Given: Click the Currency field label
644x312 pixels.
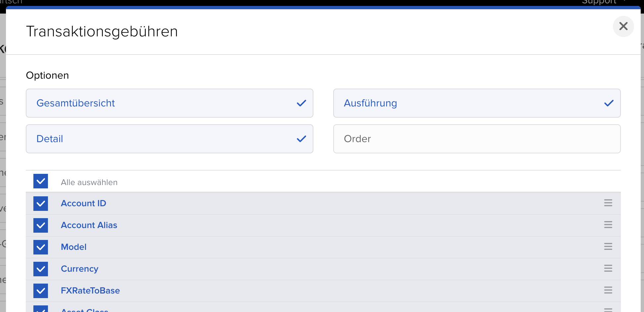Looking at the screenshot, I should click(x=79, y=269).
